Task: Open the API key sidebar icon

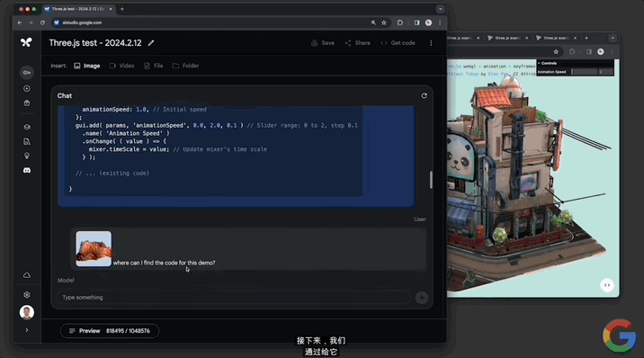Action: coord(27,73)
